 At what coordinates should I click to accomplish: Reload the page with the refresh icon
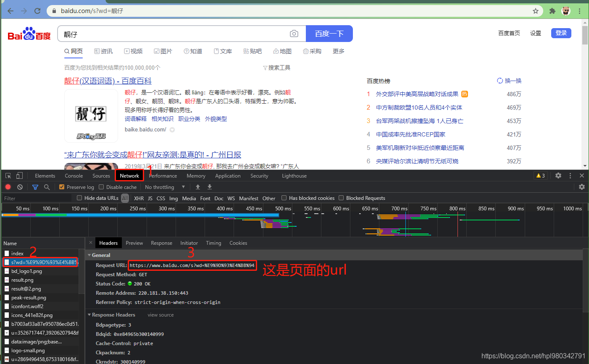(37, 11)
